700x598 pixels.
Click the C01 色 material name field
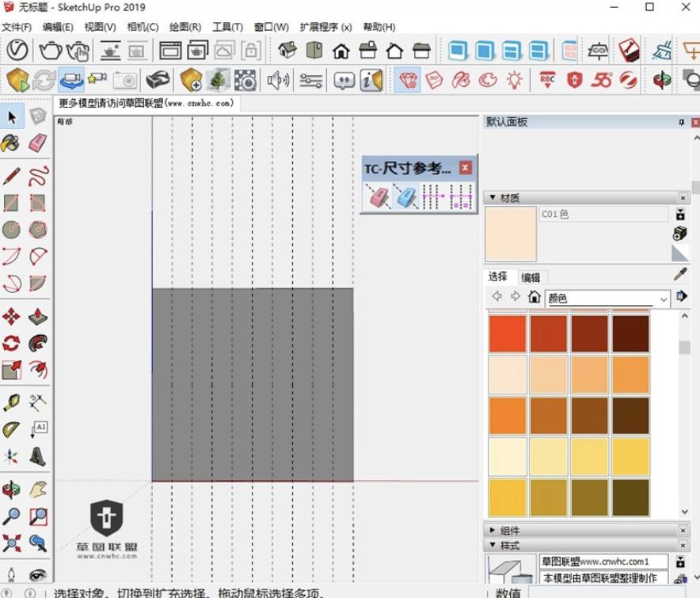(603, 215)
